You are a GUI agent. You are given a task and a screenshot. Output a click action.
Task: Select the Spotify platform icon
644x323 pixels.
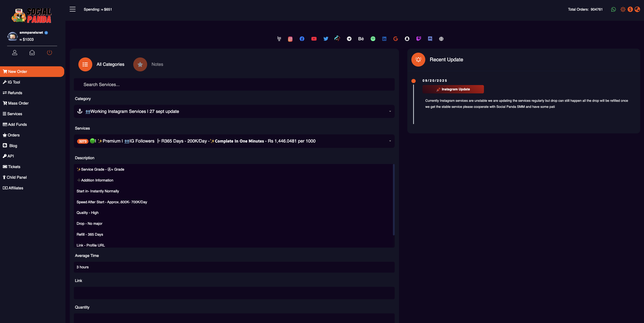coord(373,39)
